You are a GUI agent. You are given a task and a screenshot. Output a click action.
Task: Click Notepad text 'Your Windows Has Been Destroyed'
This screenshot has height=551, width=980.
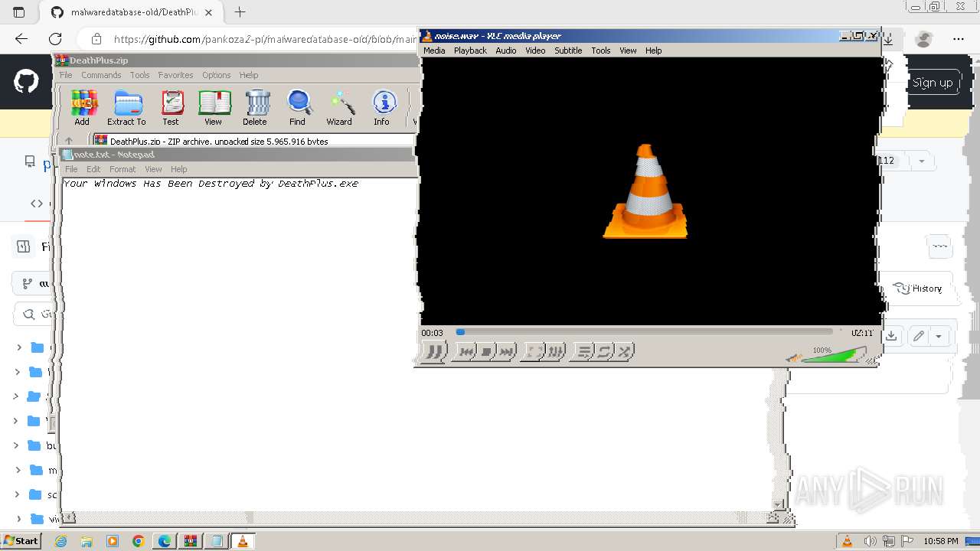[159, 184]
